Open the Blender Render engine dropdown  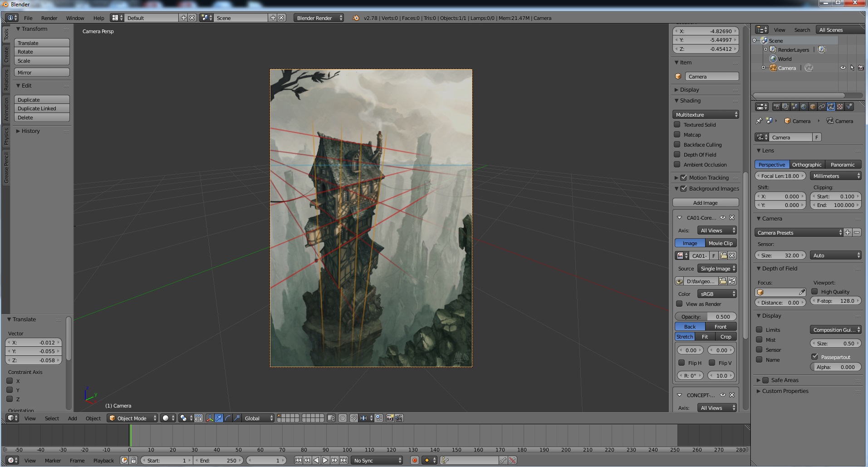[319, 18]
